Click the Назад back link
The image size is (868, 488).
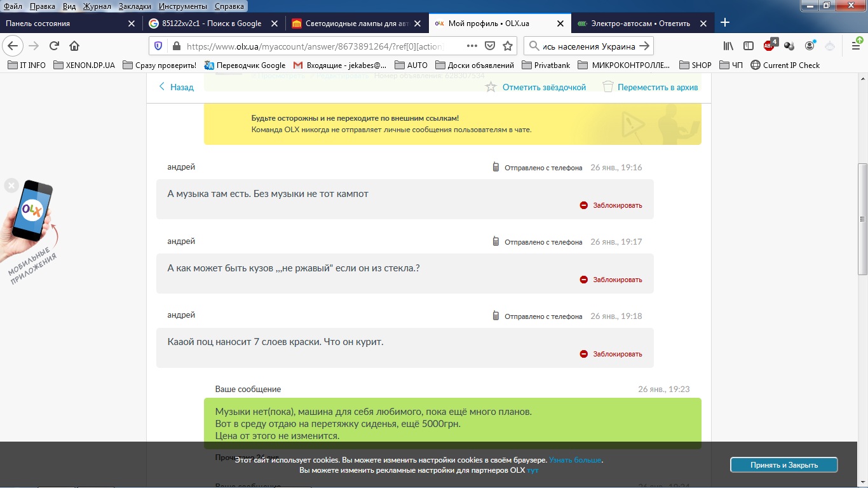pos(176,87)
